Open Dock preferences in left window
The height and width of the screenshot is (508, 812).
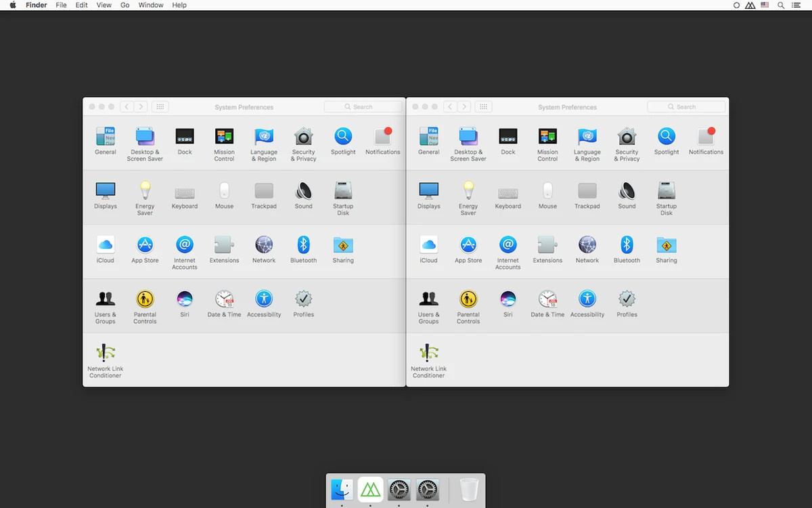[185, 141]
